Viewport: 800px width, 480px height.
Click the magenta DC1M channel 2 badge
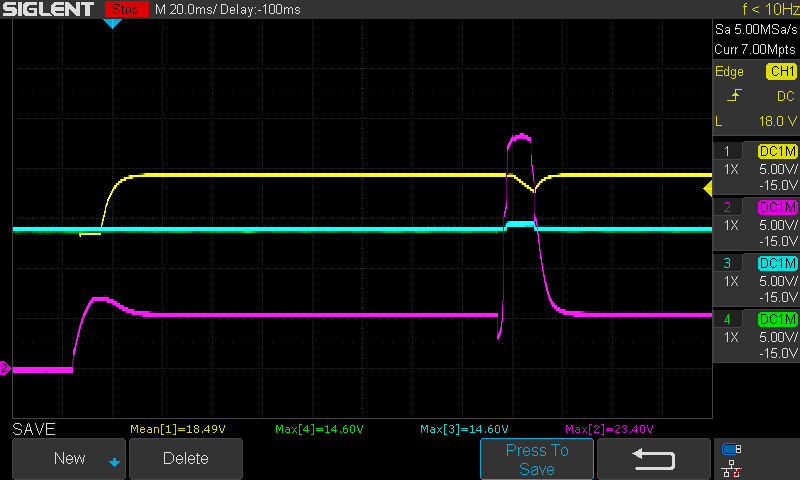778,207
